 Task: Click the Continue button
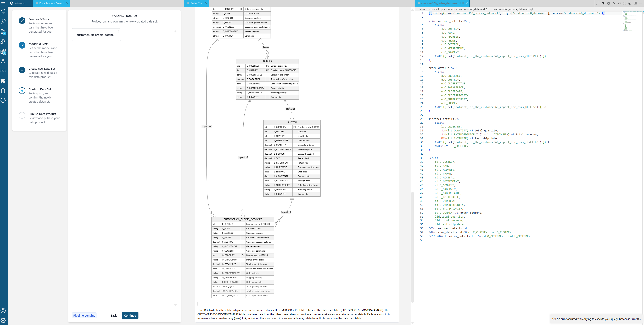point(130,315)
